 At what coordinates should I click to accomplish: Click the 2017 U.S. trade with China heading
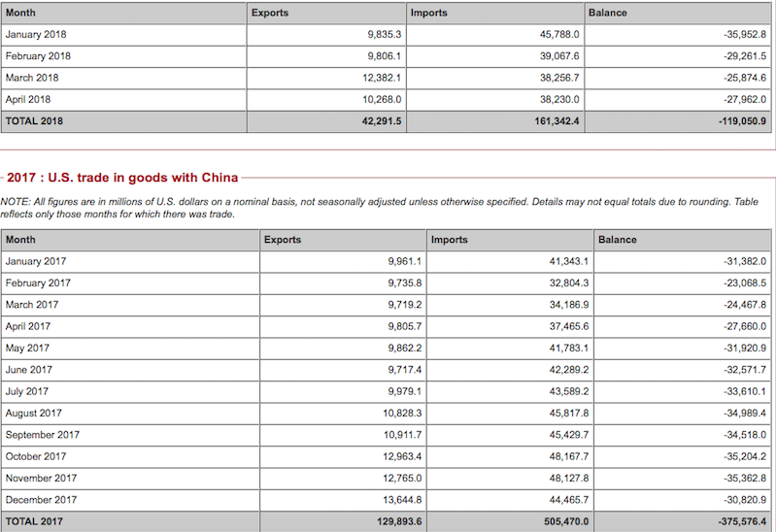pos(122,178)
